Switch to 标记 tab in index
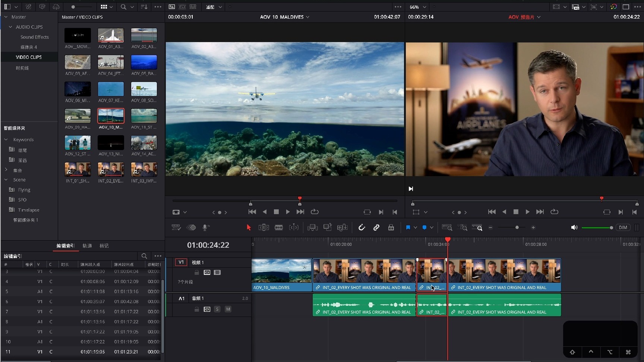This screenshot has width=644, height=362. coord(104,246)
